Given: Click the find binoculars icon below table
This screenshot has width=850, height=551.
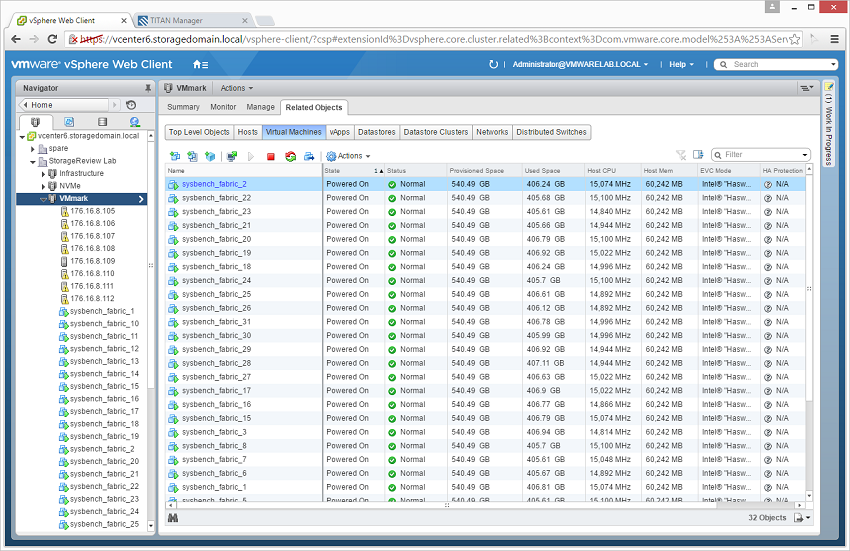Looking at the screenshot, I should [x=173, y=518].
